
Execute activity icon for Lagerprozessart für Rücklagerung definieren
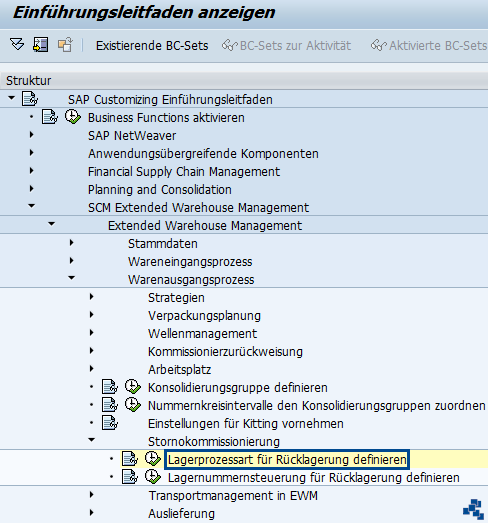click(x=152, y=459)
